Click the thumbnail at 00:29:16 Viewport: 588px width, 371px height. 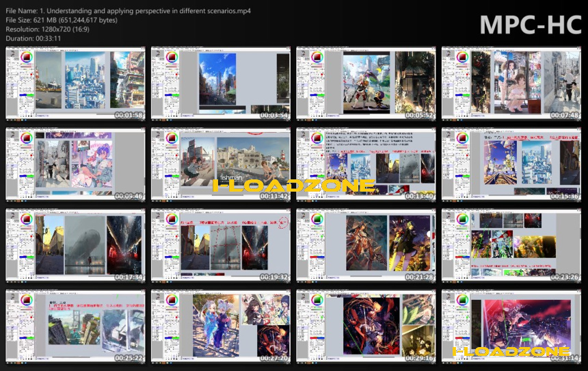366,327
